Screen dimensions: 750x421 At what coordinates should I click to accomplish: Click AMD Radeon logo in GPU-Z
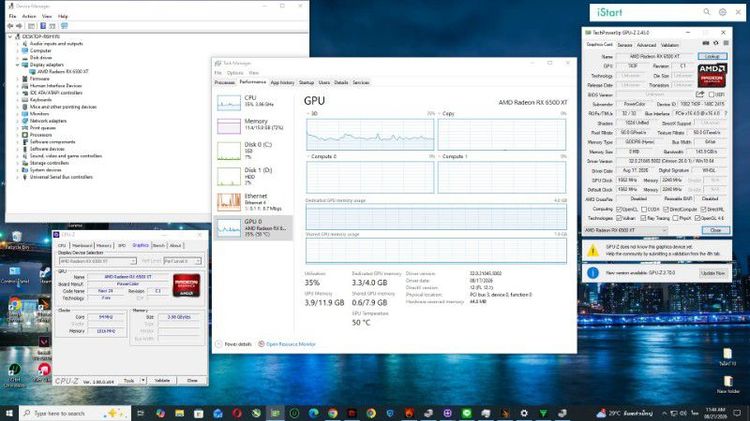(712, 75)
